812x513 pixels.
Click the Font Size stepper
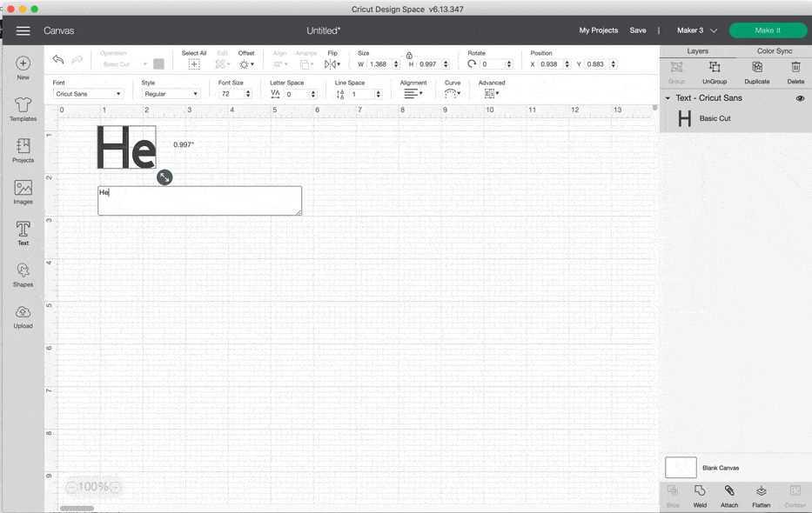248,94
